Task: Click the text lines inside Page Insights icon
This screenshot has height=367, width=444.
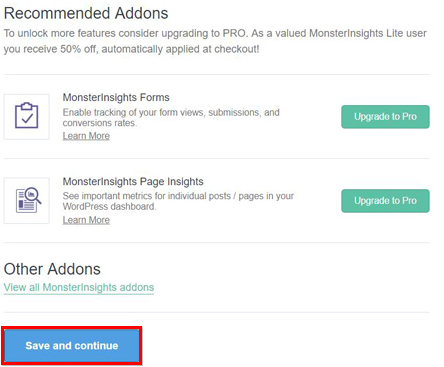Action: coord(25,202)
